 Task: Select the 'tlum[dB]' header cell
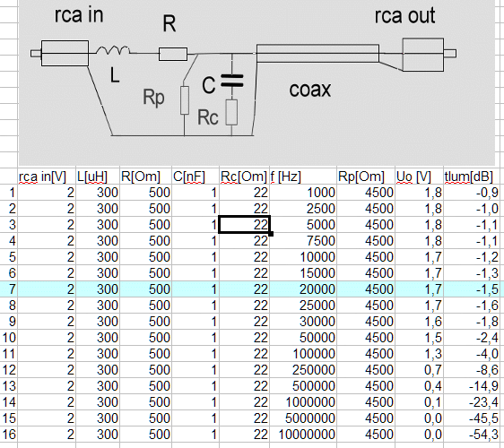pos(472,177)
